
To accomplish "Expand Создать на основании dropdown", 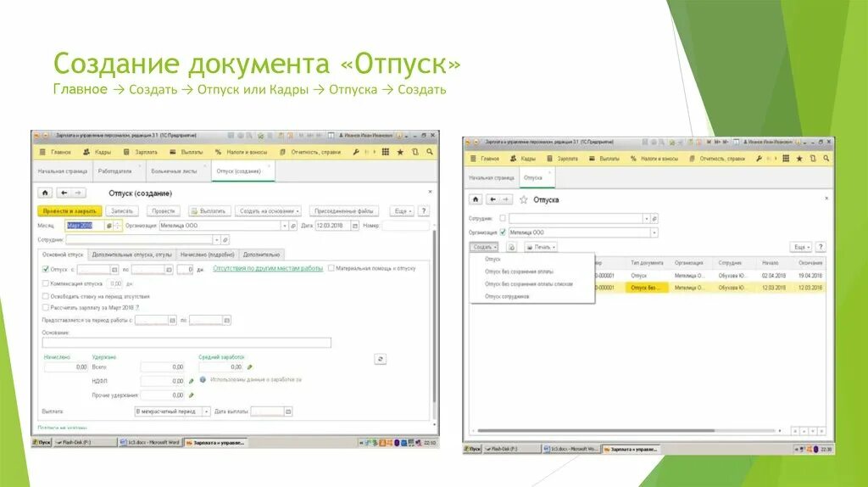I will 270,211.
